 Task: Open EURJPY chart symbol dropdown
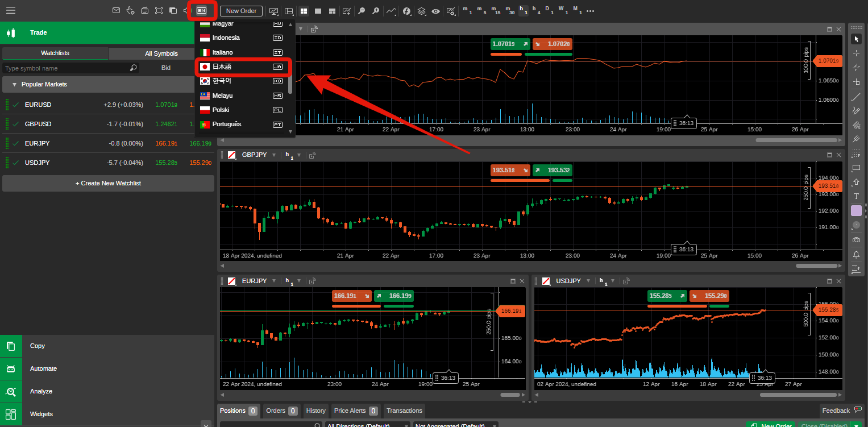pos(274,281)
